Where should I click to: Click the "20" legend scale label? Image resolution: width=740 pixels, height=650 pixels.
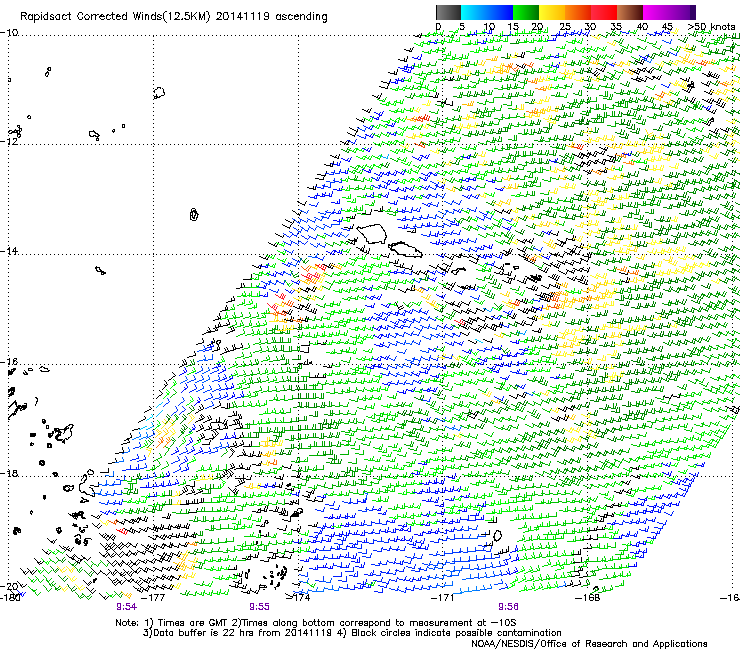(x=537, y=27)
